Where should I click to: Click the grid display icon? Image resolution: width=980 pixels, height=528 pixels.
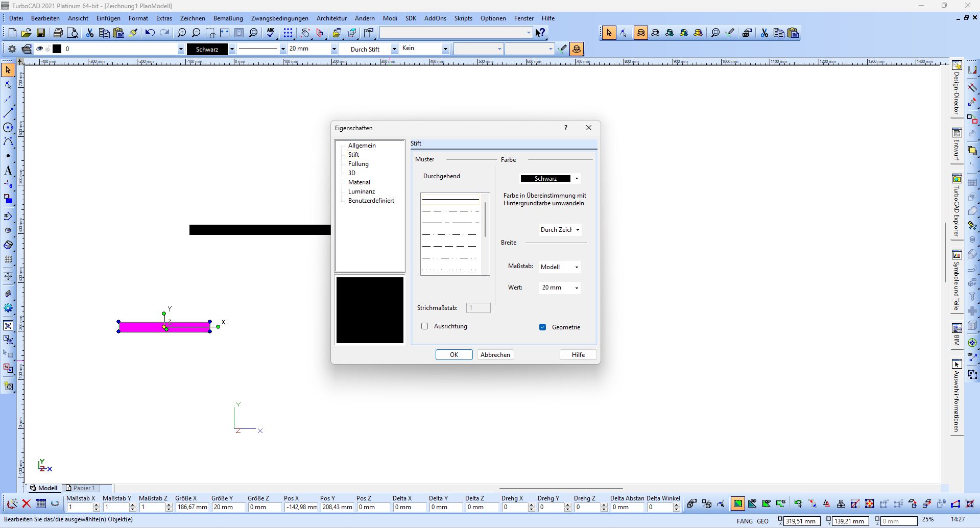click(288, 33)
